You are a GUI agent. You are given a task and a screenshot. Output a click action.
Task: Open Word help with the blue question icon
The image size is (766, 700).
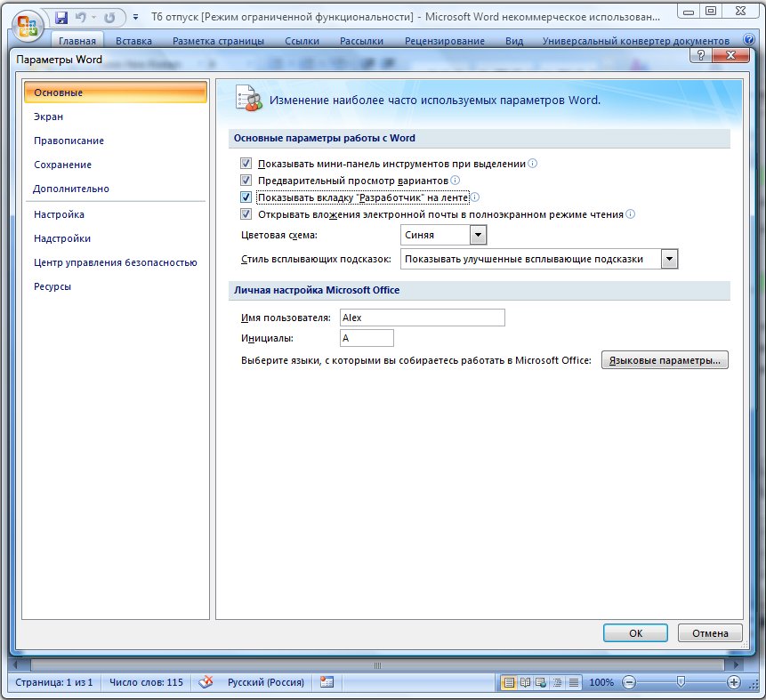pos(748,39)
